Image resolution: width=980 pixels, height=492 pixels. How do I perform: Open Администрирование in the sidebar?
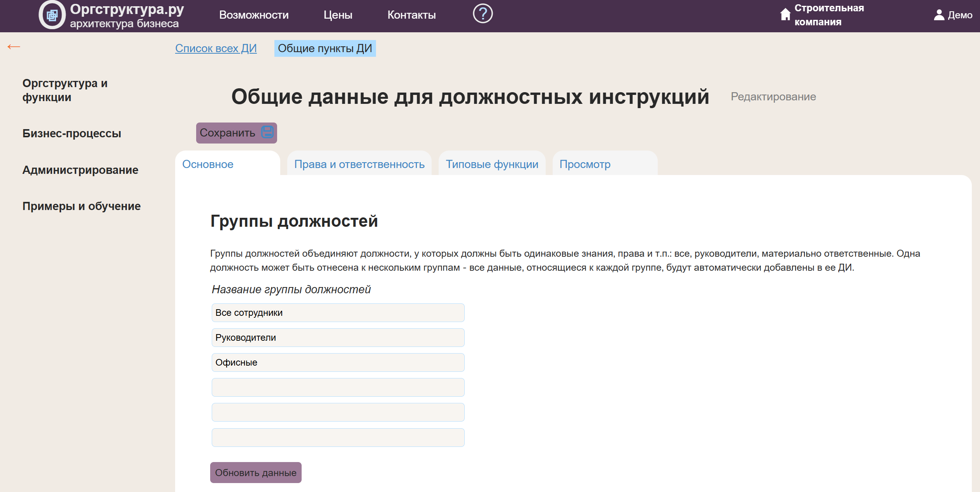click(80, 170)
